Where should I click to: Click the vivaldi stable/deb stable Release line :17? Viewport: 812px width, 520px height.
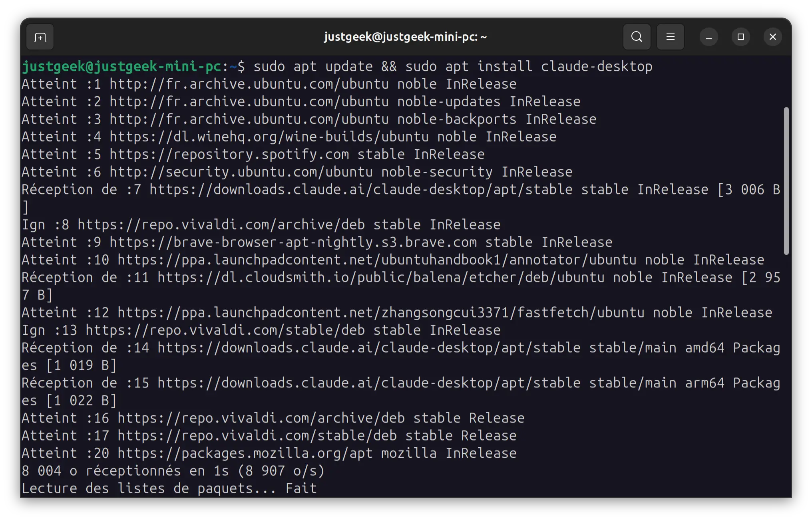point(269,435)
